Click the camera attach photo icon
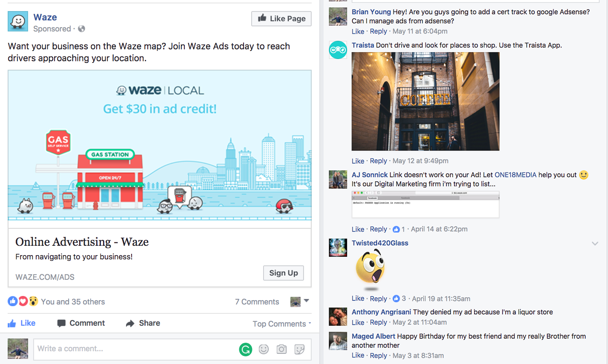The height and width of the screenshot is (364, 608). (281, 349)
